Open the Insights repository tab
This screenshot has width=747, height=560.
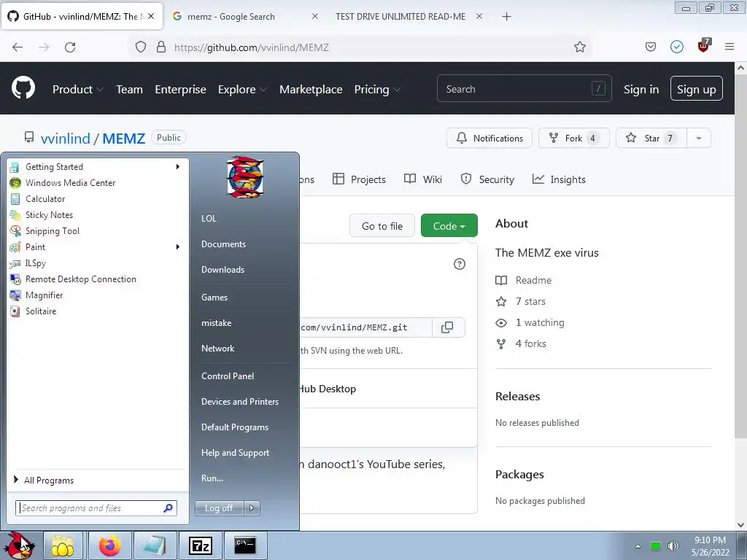[559, 179]
